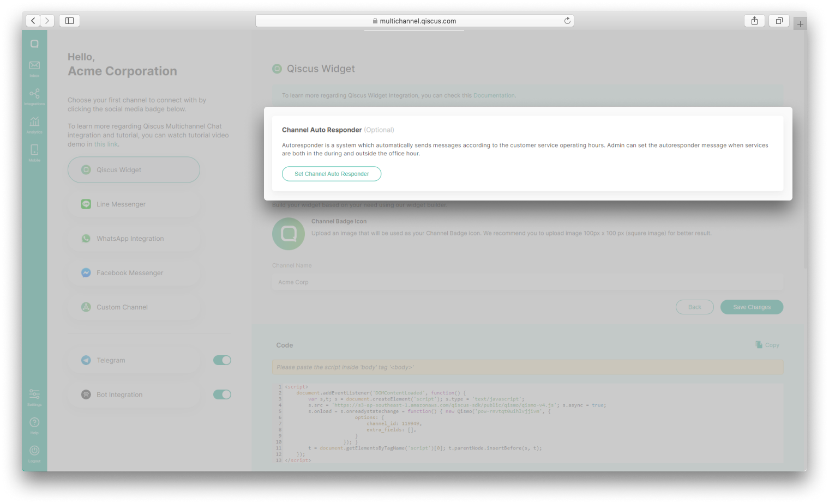
Task: Select the Facebook Messenger channel
Action: pos(134,272)
